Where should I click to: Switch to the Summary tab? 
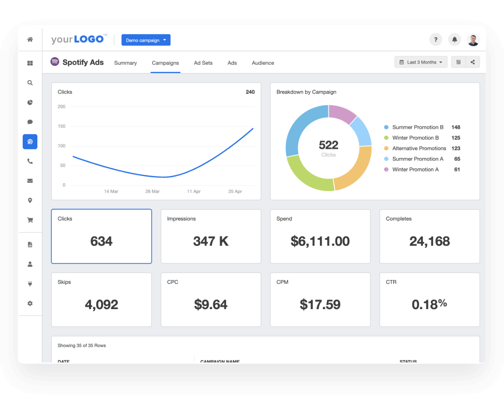click(x=126, y=63)
